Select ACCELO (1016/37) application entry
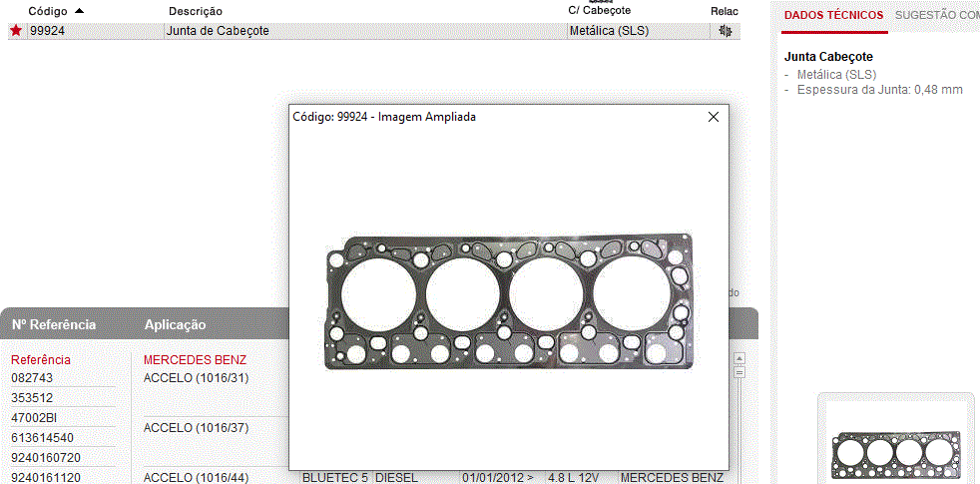This screenshot has height=484, width=980. [x=196, y=428]
